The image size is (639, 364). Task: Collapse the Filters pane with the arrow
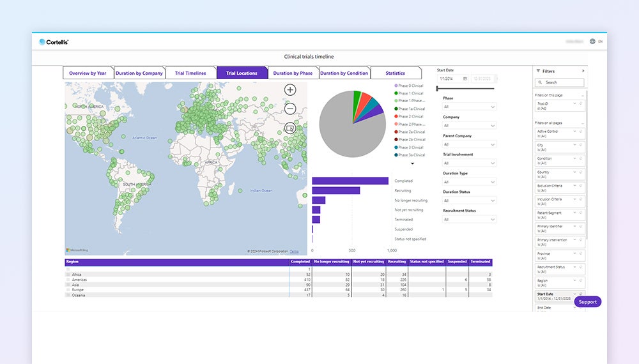tap(583, 71)
